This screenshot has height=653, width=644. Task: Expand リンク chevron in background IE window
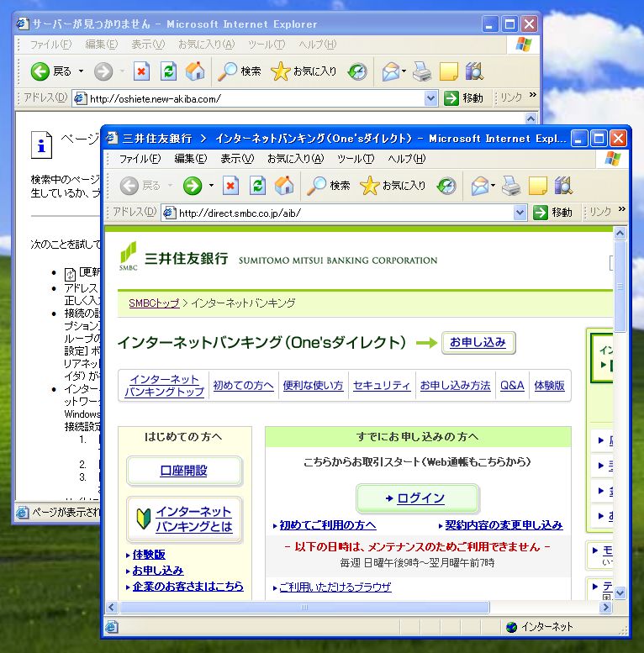(532, 95)
